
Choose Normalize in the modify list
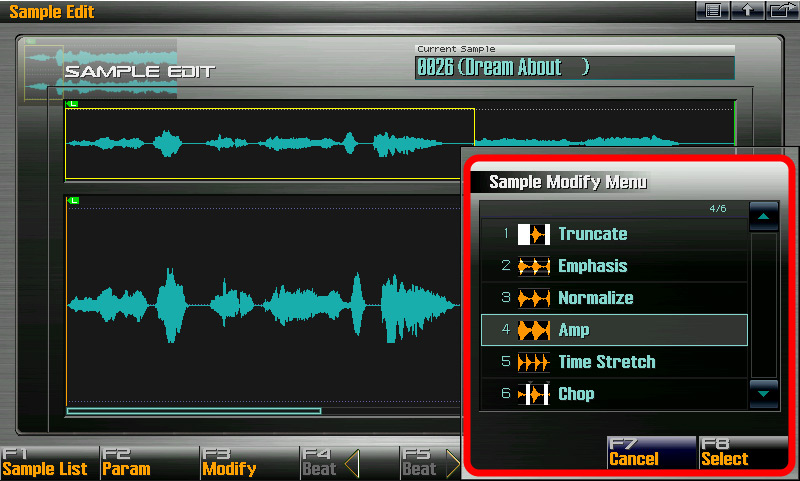click(614, 298)
